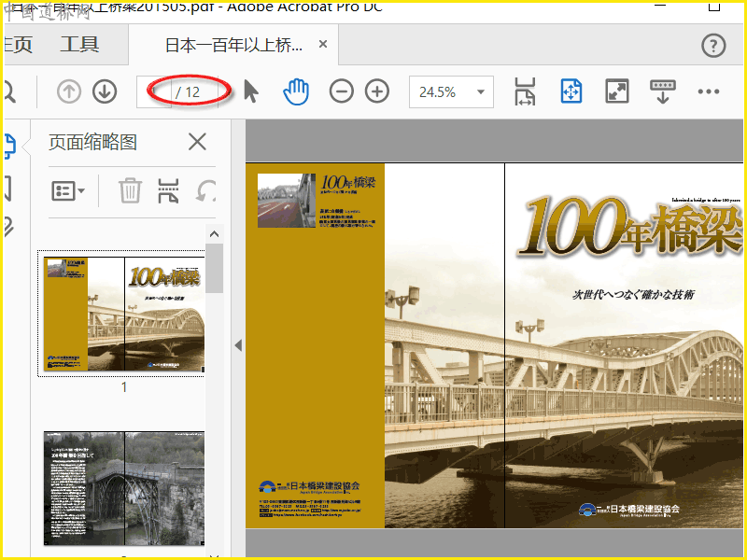Open page thumbnails sidebar icon
Viewport: 747px width, 560px height.
9,146
